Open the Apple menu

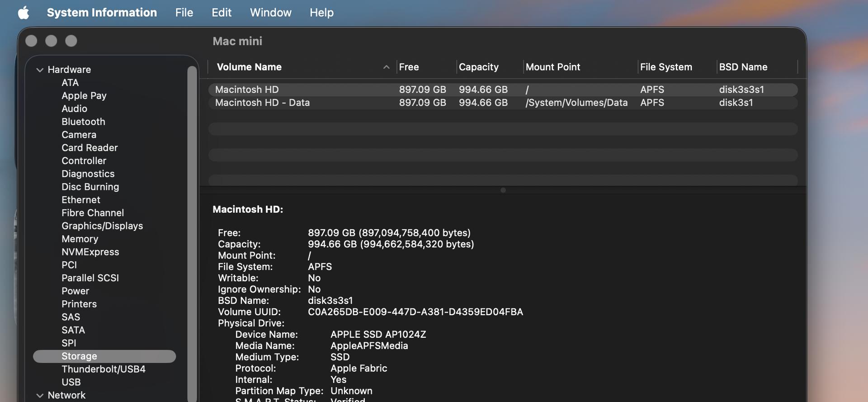click(24, 13)
